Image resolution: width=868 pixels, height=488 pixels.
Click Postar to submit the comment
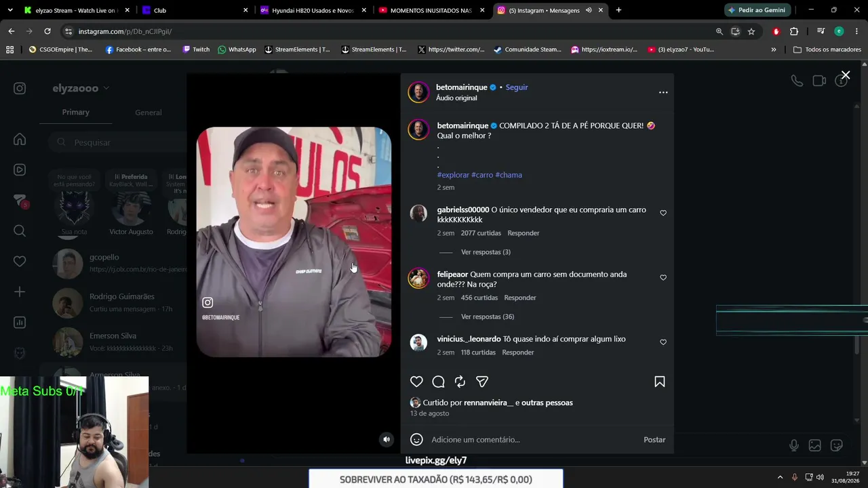click(x=654, y=440)
